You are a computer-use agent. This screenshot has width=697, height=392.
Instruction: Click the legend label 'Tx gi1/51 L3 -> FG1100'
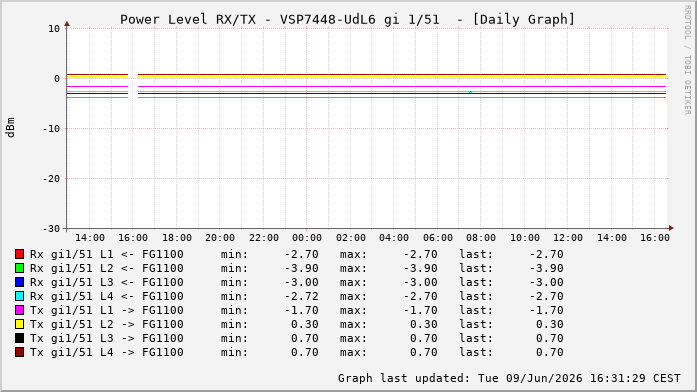click(107, 338)
